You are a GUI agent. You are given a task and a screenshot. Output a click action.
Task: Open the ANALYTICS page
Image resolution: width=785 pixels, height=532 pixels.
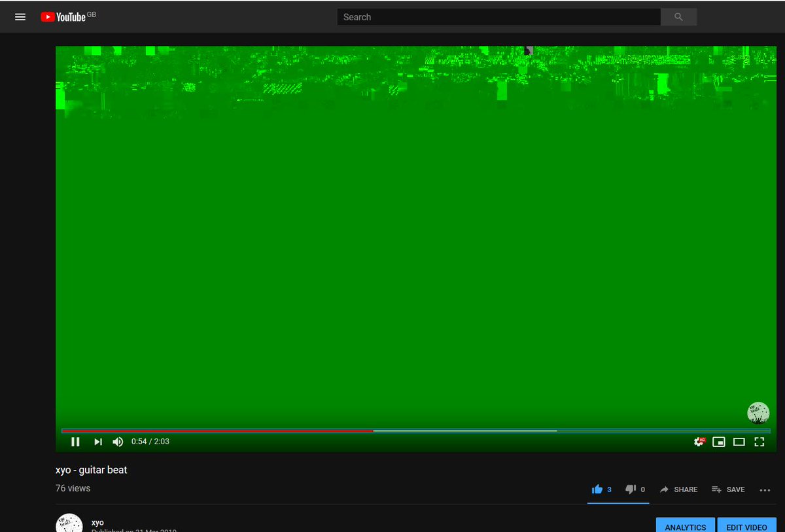pos(686,525)
